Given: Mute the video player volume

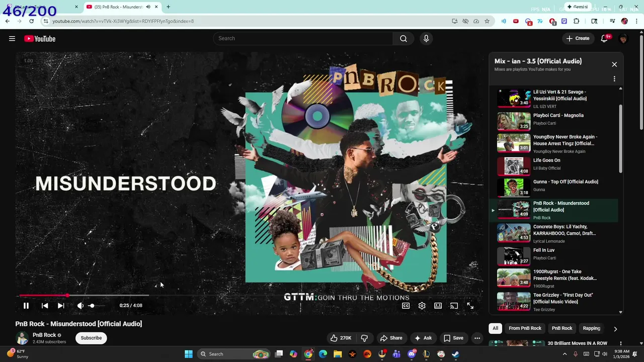Looking at the screenshot, I should click(80, 306).
